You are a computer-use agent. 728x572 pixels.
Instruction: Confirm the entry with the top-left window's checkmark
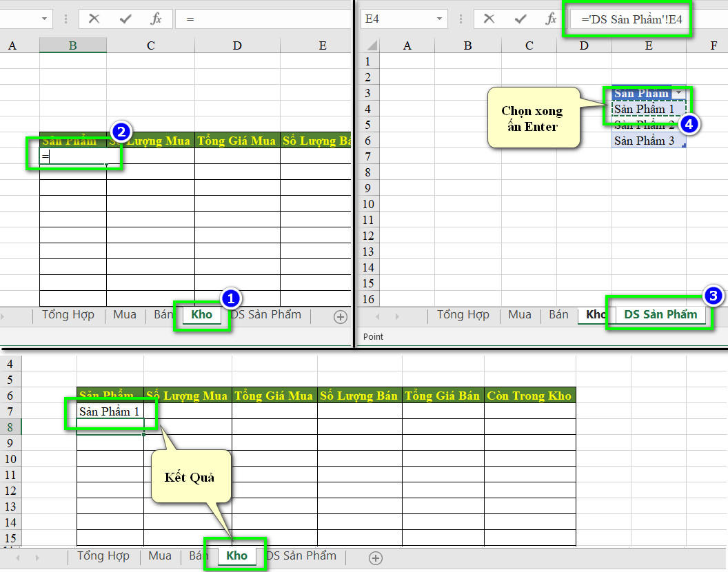tap(125, 19)
